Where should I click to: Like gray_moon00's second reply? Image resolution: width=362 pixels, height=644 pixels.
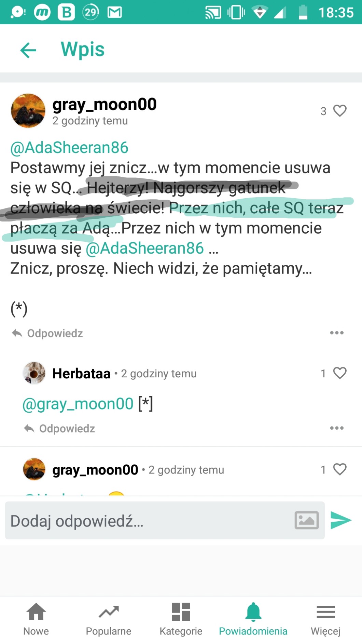(x=339, y=469)
